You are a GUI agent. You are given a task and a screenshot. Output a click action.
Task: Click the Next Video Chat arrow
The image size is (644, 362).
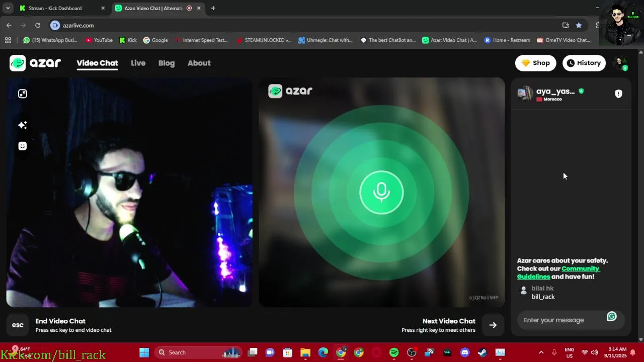point(493,325)
